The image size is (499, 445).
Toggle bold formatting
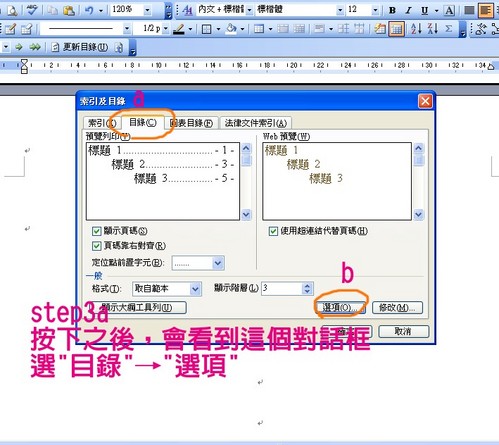pos(392,11)
